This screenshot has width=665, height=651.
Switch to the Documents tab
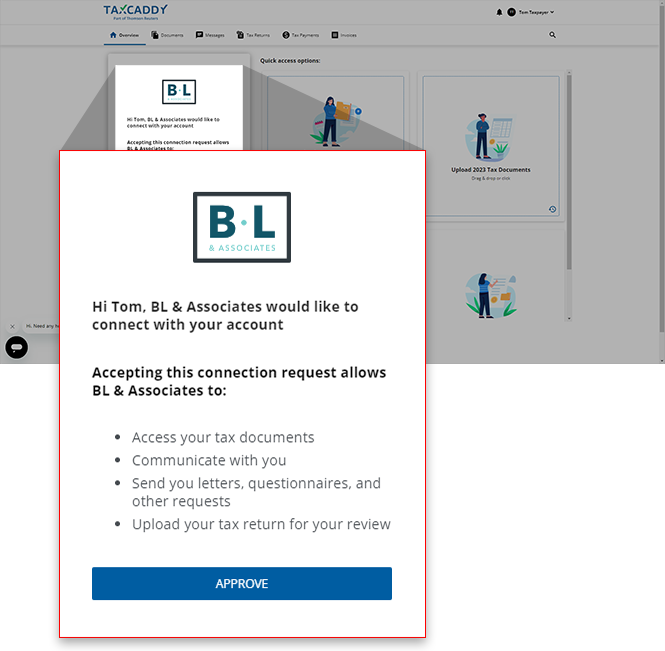[x=168, y=35]
